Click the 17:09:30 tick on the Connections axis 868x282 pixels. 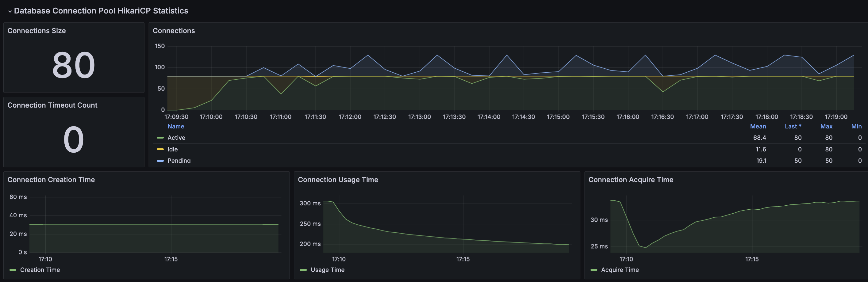[176, 117]
